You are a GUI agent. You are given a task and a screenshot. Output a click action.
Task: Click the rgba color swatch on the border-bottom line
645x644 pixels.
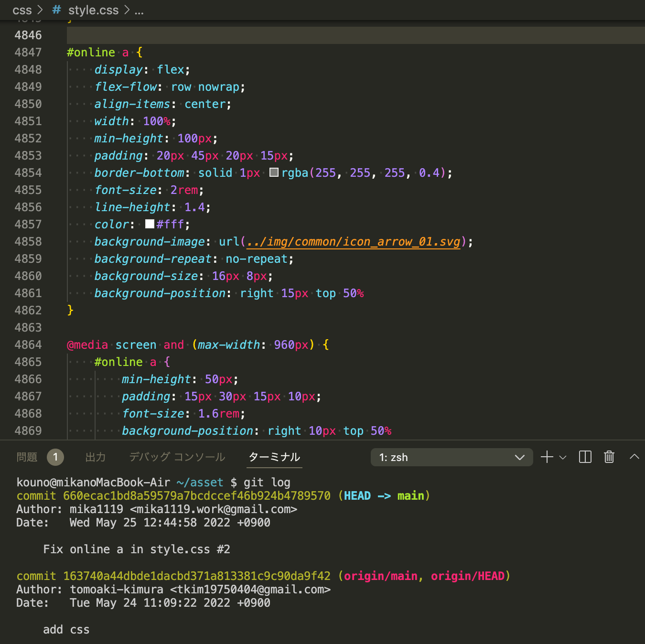(273, 172)
